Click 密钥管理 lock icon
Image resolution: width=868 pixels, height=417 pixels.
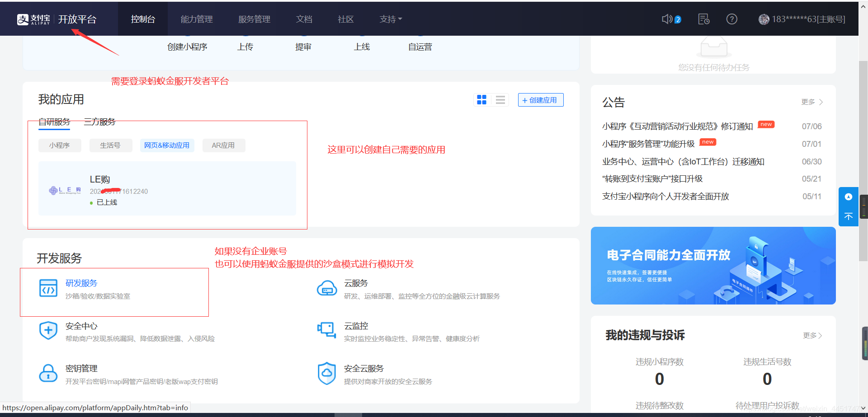[48, 373]
